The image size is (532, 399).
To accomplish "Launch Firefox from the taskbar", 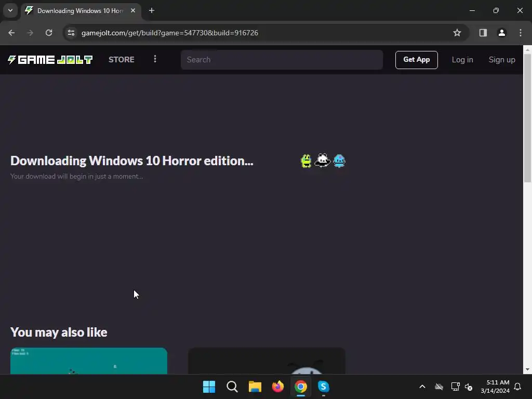I will pos(278,387).
